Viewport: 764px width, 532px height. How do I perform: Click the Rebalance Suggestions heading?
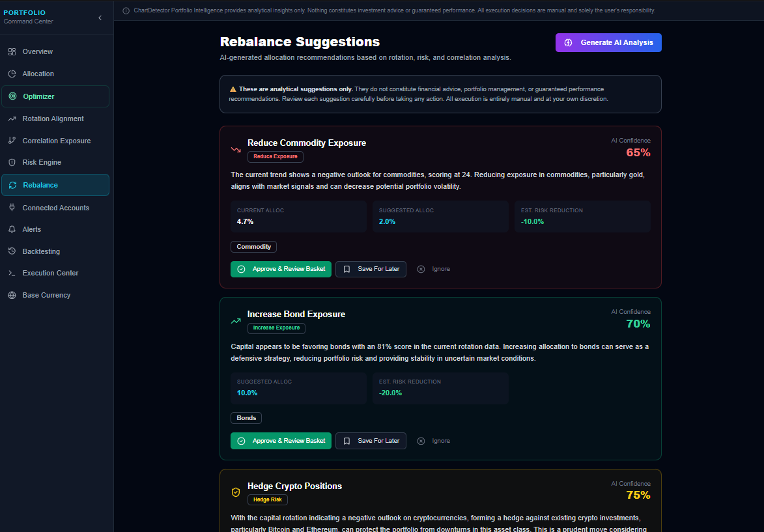point(300,42)
